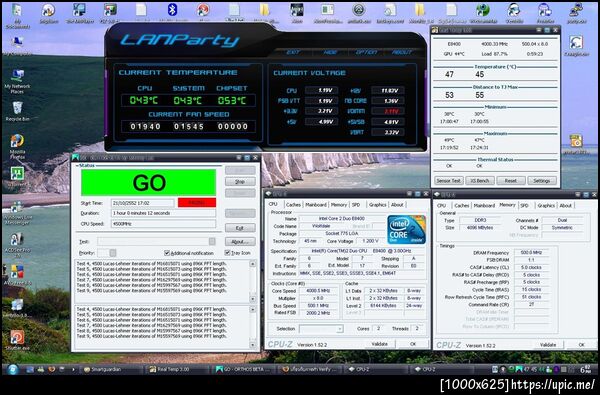This screenshot has height=395, width=600.
Task: Click the CPU Speed field showing 4500MHz
Action: click(163, 224)
